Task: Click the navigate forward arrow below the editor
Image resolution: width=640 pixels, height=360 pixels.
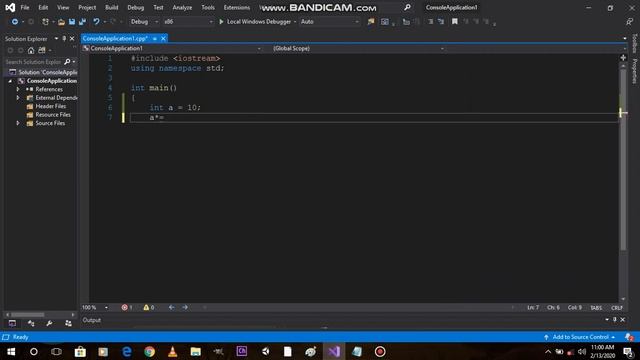Action: 185,307
